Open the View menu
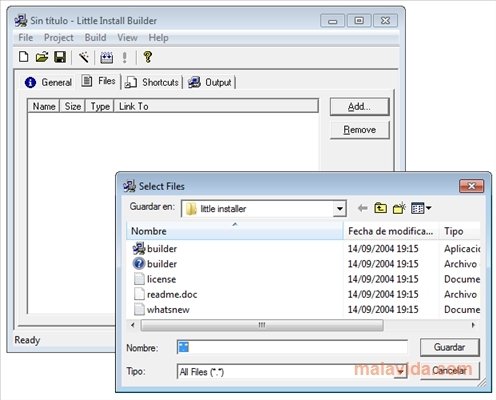Viewport: 496px width, 400px height. (127, 38)
